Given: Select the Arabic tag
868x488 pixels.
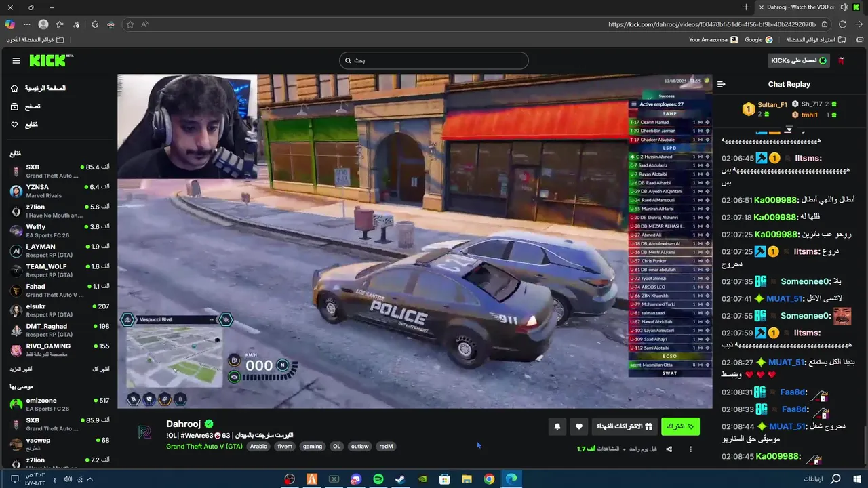Looking at the screenshot, I should coord(258,447).
